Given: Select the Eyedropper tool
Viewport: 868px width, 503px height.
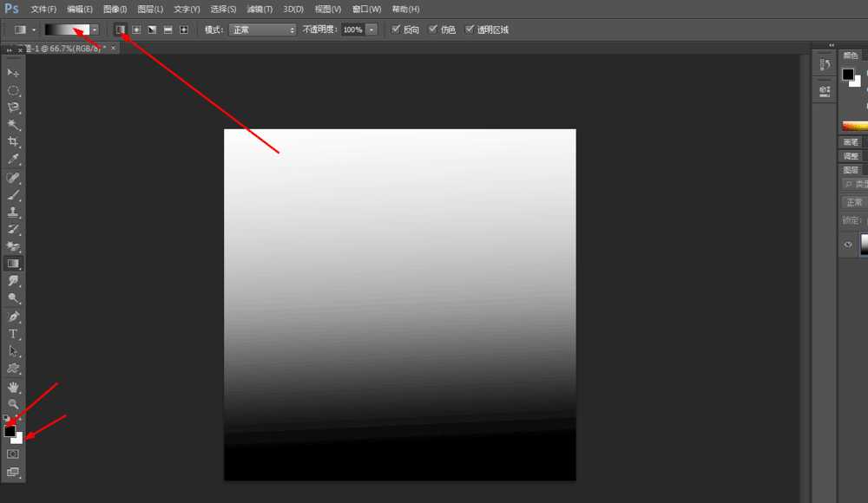Looking at the screenshot, I should (12, 159).
